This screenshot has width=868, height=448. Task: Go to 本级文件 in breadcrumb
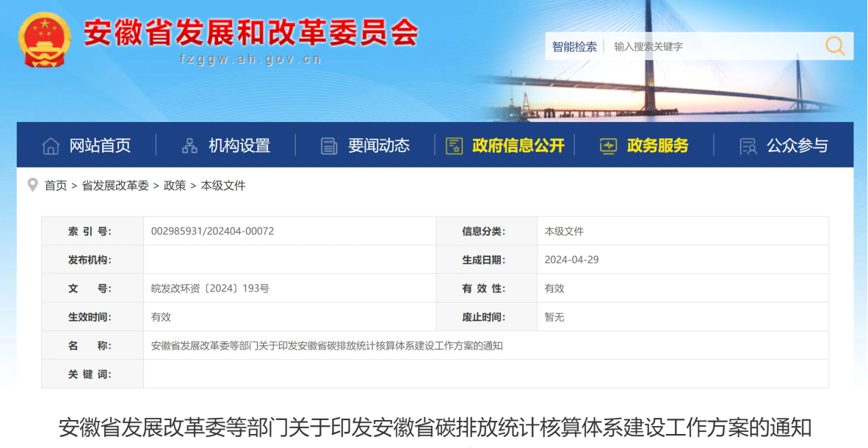click(223, 186)
